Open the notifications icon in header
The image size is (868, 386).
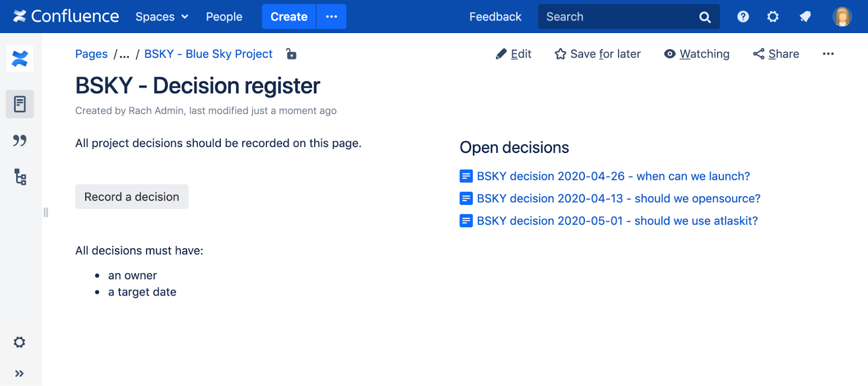(x=805, y=17)
